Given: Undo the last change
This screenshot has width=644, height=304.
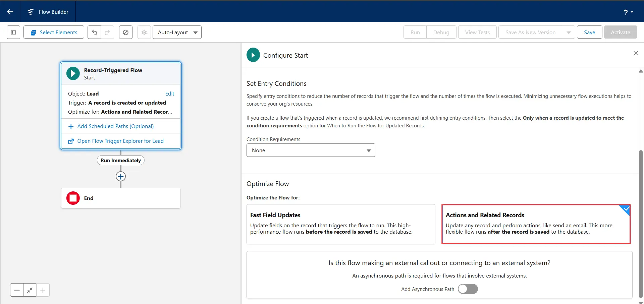Looking at the screenshot, I should pos(94,32).
